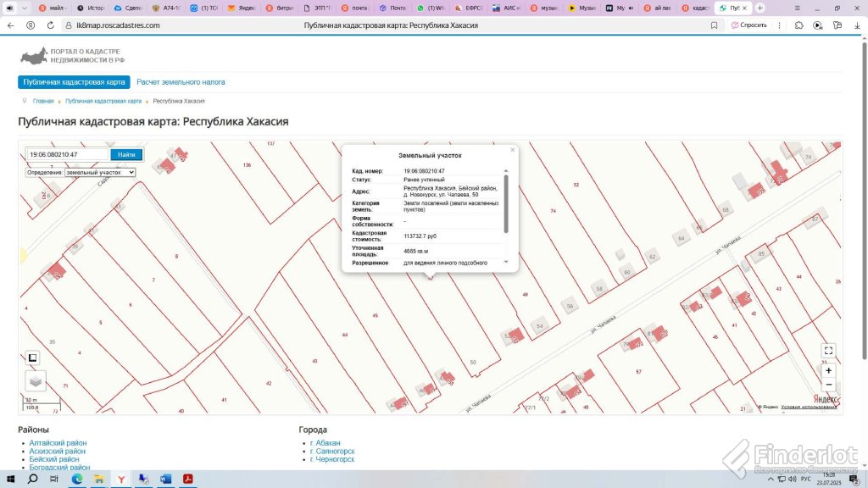Open the object type dropdown 'земельный участок'
Screen dimensions: 868x488
click(x=100, y=172)
